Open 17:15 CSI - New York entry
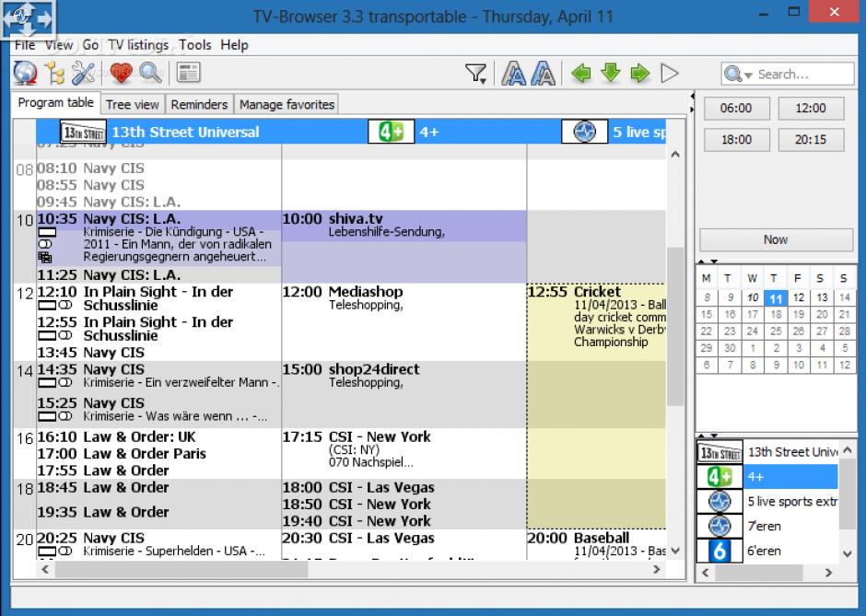Screen dimensions: 866x616 click(404, 452)
